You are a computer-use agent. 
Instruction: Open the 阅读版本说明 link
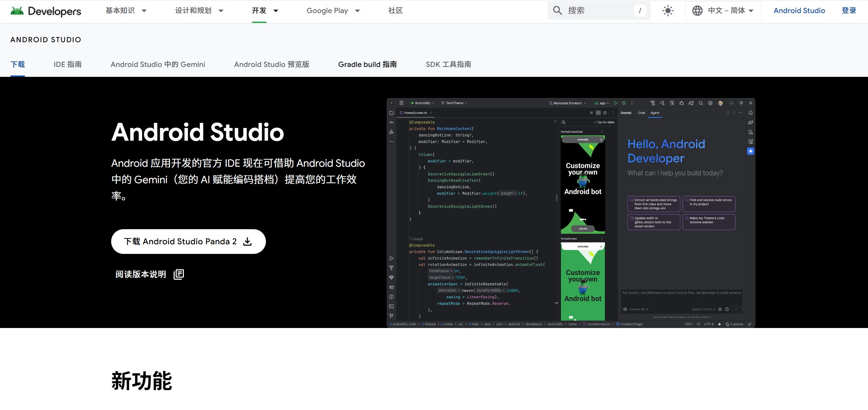[x=141, y=274]
